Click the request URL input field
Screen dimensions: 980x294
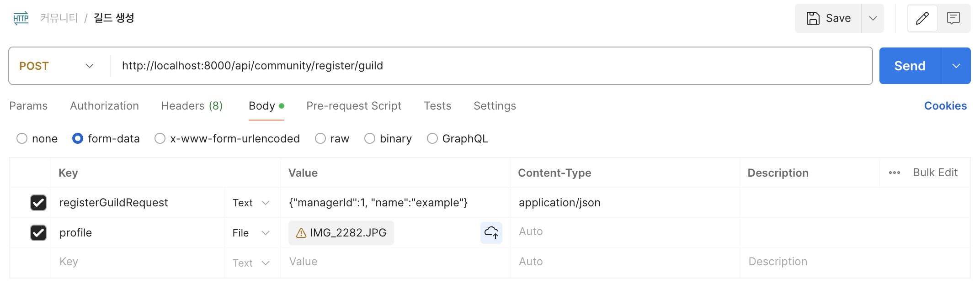[489, 66]
